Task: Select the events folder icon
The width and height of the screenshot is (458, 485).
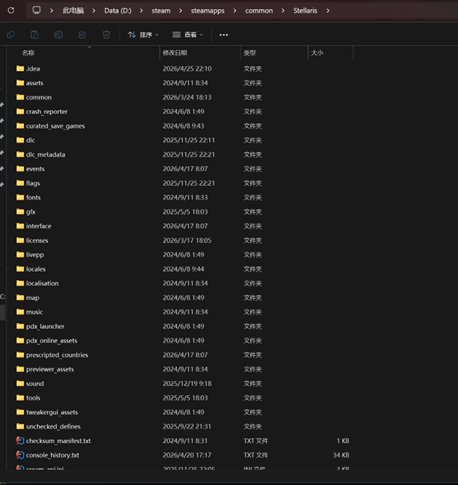Action: pos(20,169)
